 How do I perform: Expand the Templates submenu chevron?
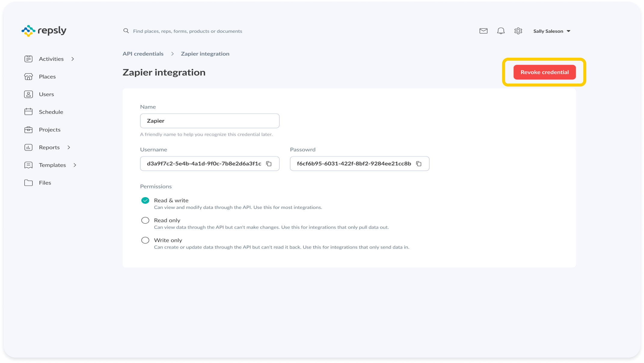tap(75, 165)
